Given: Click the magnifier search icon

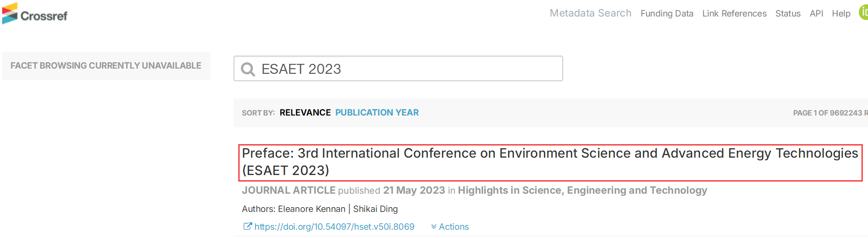Looking at the screenshot, I should (248, 69).
